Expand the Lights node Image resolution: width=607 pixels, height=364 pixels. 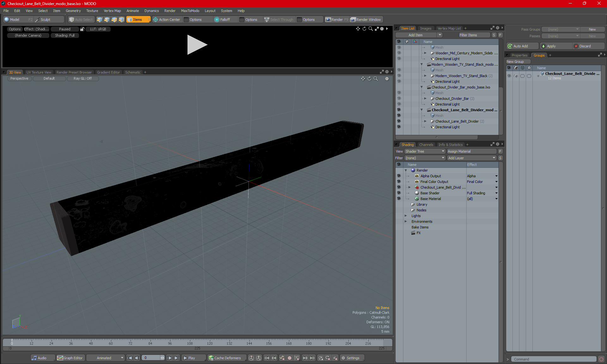click(x=406, y=216)
